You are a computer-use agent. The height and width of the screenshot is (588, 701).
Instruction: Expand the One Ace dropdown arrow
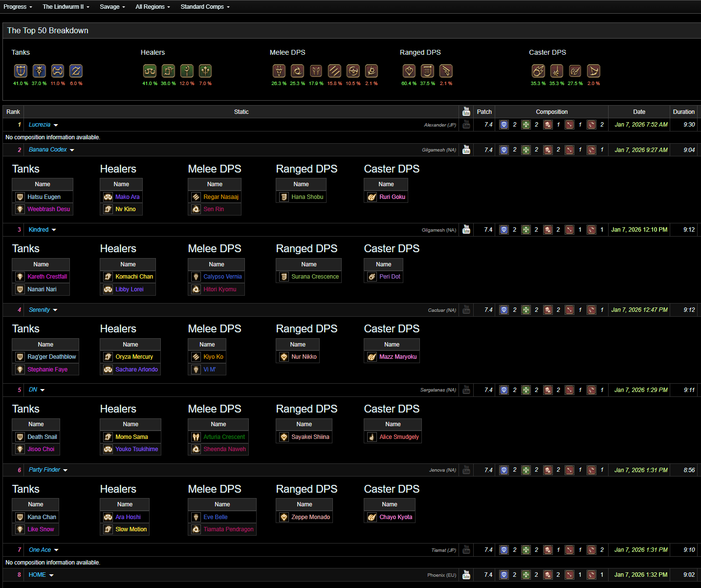(x=56, y=550)
